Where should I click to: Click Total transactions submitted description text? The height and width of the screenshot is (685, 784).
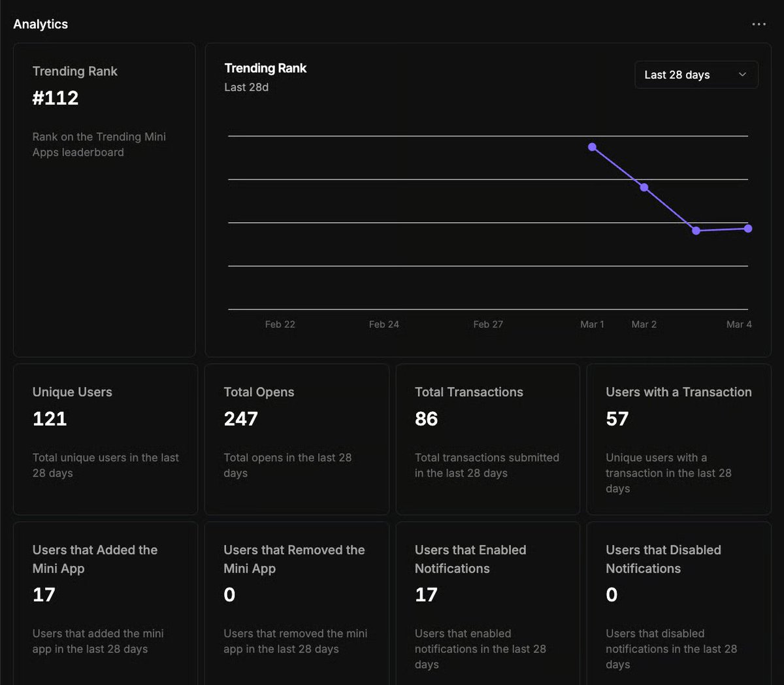(x=487, y=465)
